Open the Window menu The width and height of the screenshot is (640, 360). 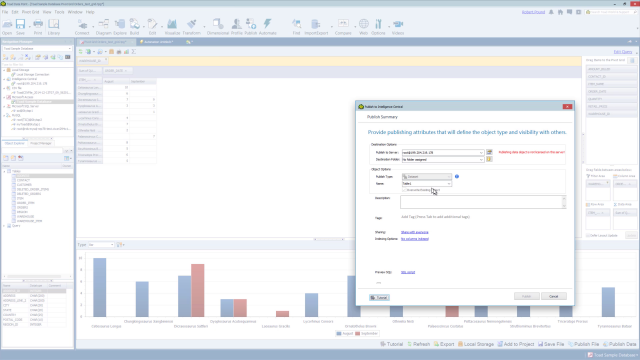pos(75,12)
